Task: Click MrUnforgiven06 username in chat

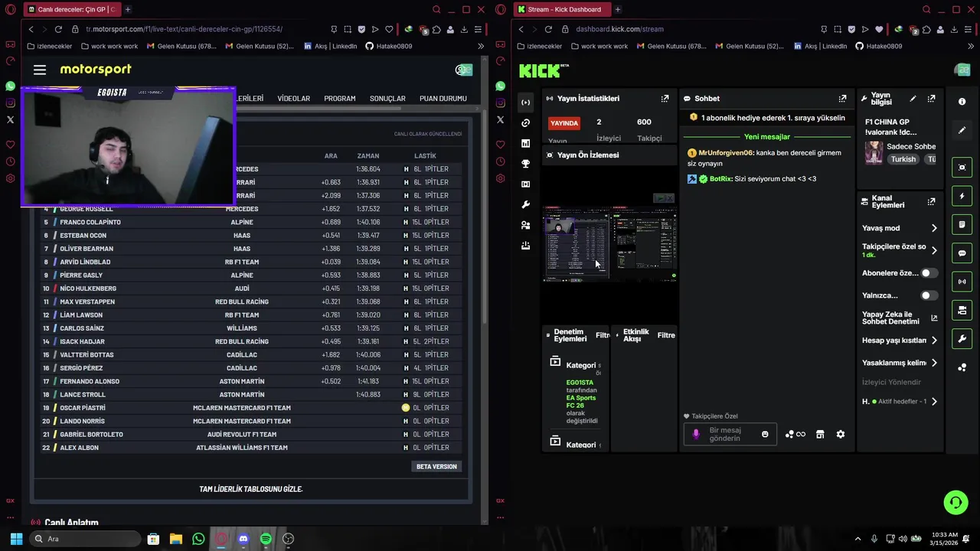Action: (726, 153)
